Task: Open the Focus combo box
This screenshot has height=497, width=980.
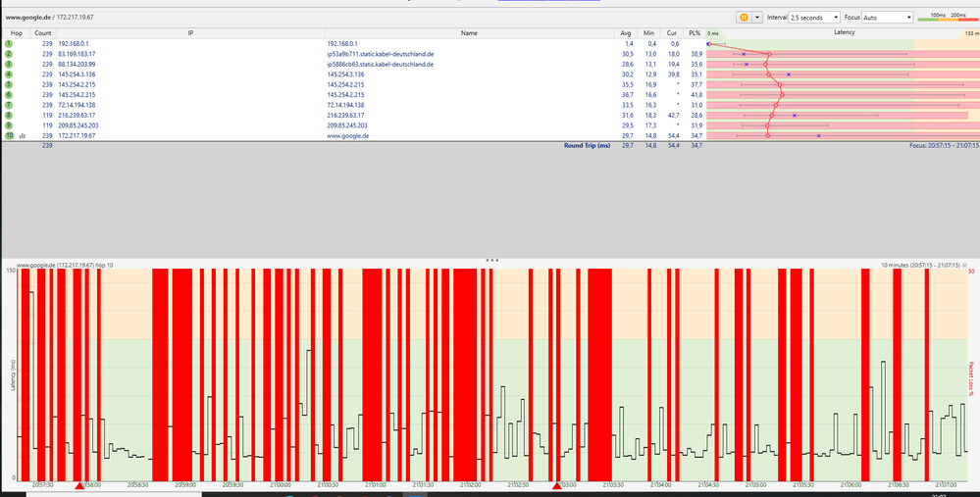Action: pyautogui.click(x=887, y=18)
